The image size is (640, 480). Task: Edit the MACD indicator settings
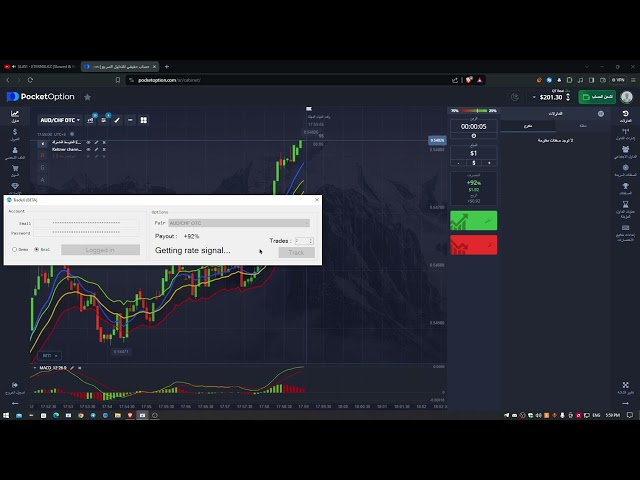tap(72, 368)
